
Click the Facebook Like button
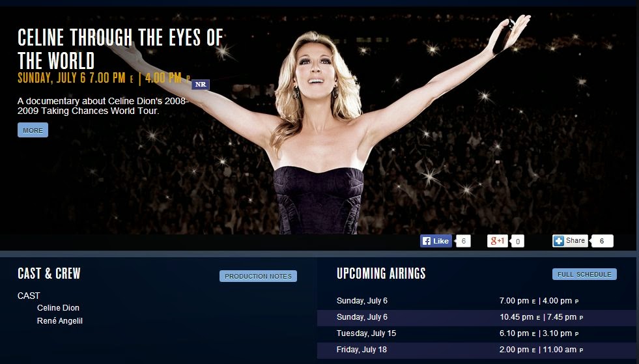[x=436, y=241]
